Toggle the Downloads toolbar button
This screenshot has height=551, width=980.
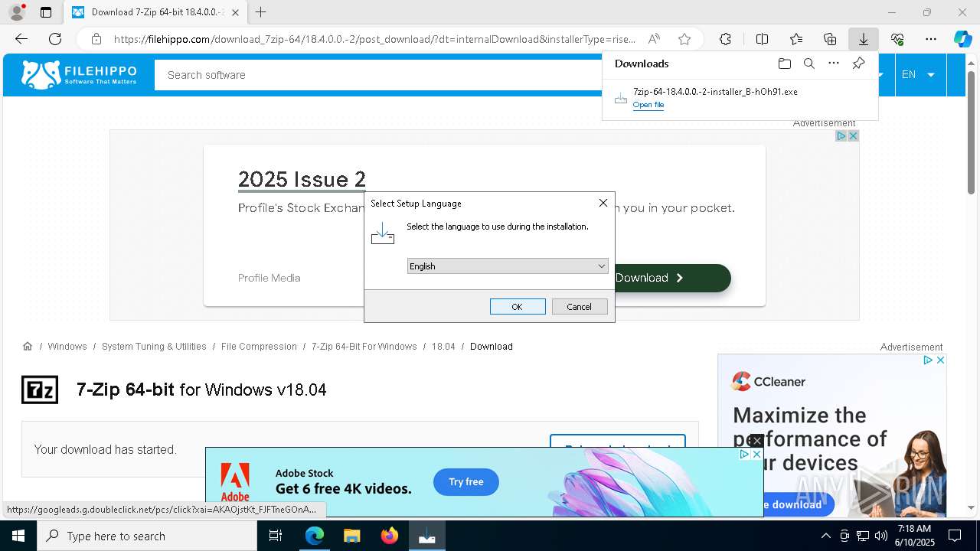coord(864,39)
